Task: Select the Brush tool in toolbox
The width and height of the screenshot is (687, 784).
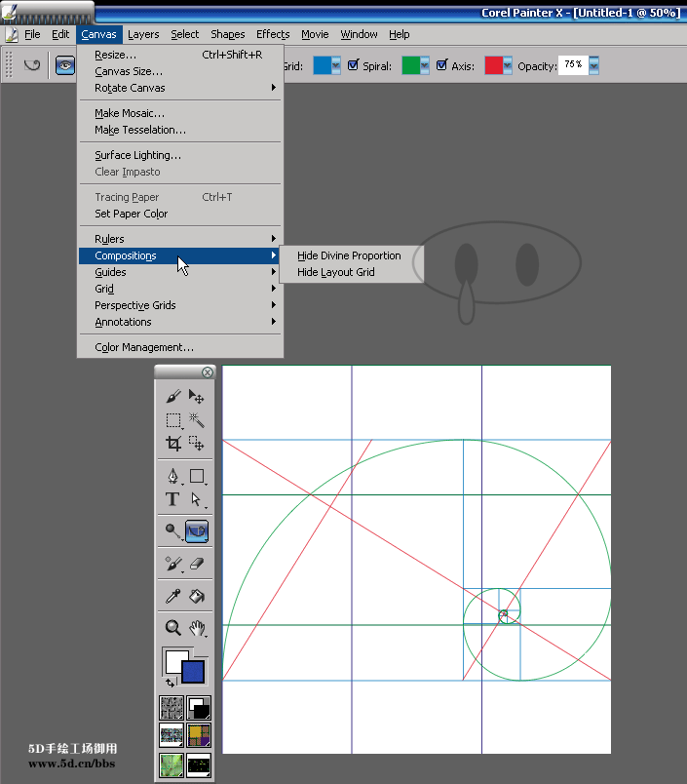Action: pyautogui.click(x=172, y=397)
